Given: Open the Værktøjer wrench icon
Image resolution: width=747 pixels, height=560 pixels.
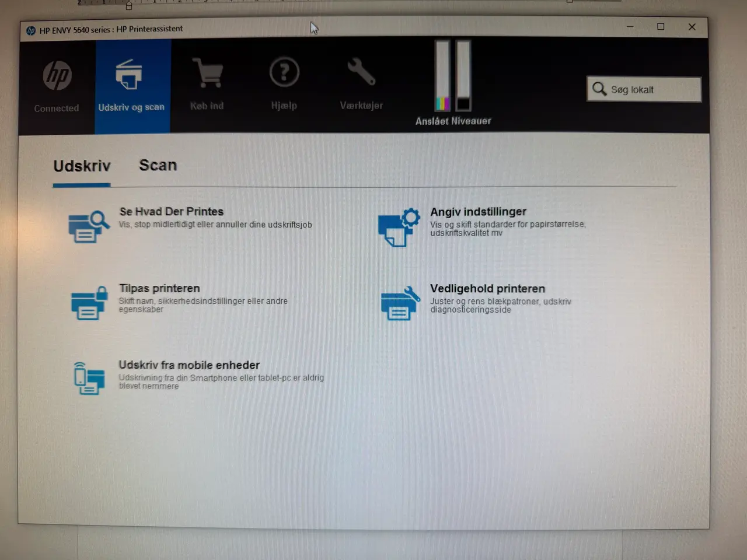Looking at the screenshot, I should [x=361, y=72].
